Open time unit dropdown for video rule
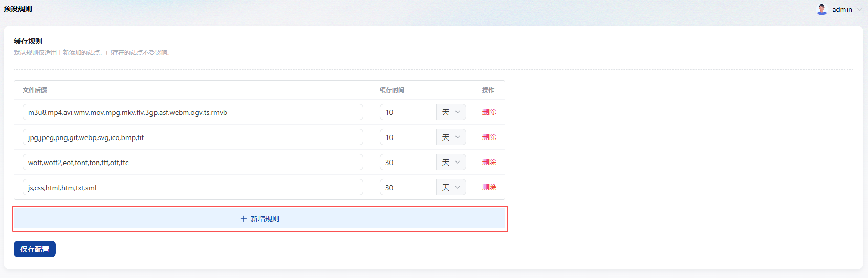868x278 pixels. [x=451, y=112]
